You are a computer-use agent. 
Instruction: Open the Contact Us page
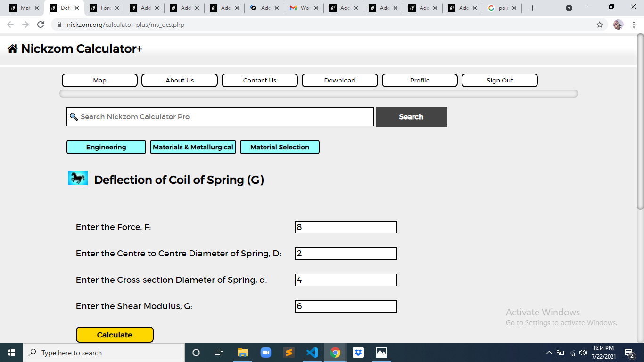click(260, 80)
